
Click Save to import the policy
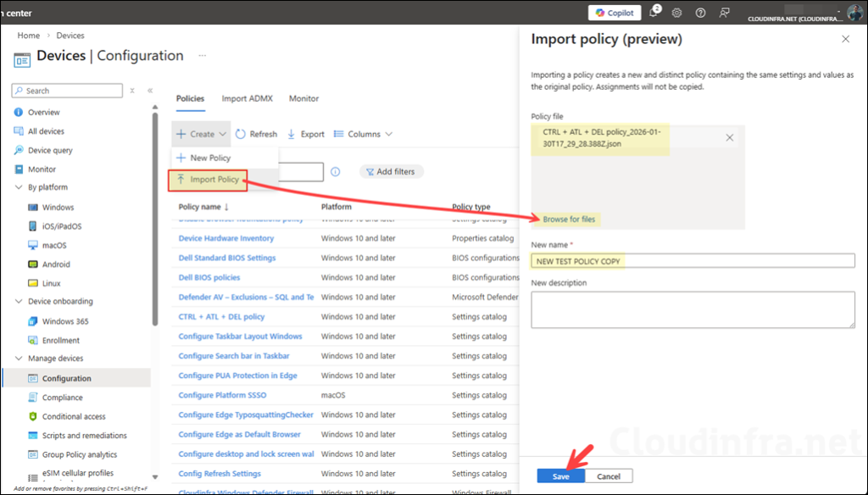click(560, 476)
